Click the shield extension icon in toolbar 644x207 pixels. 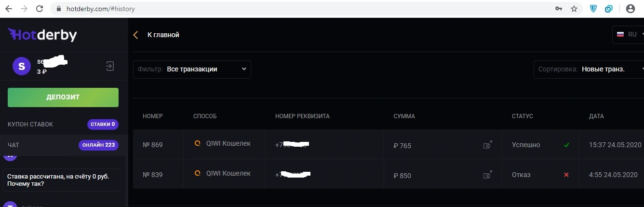click(x=594, y=9)
